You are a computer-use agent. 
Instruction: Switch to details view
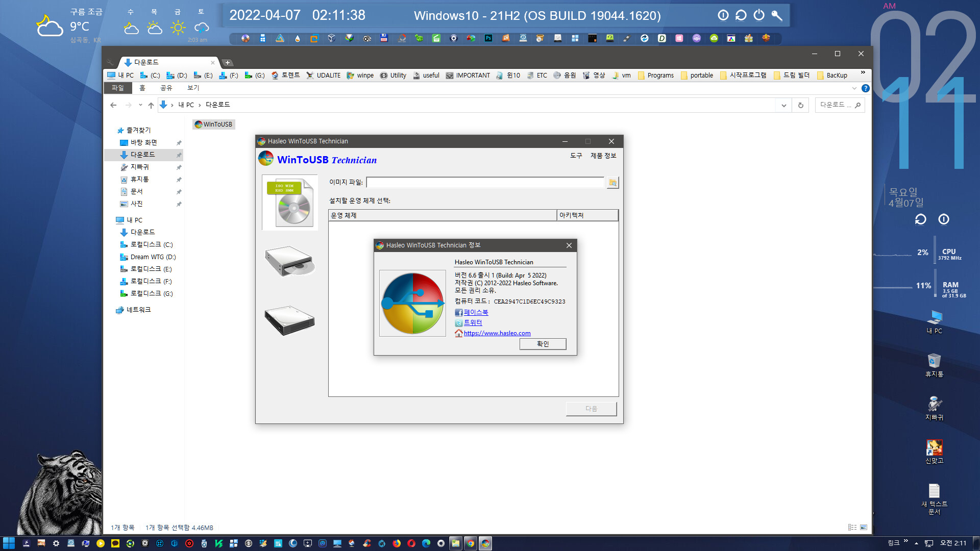click(852, 527)
